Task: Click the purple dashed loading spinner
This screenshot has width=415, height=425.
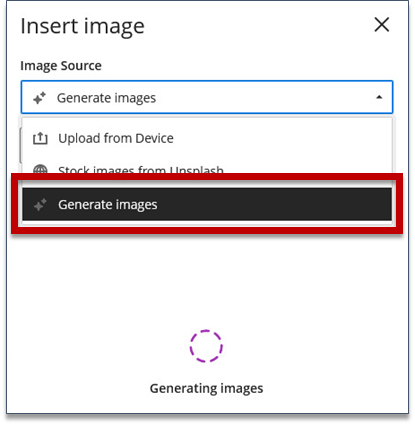Action: (x=206, y=346)
